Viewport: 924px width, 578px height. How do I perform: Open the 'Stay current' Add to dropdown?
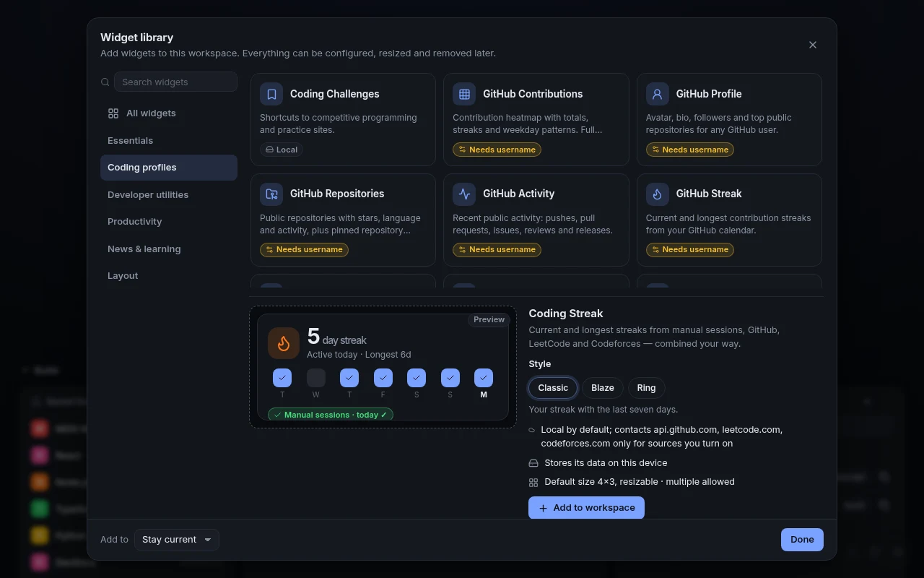[177, 540]
